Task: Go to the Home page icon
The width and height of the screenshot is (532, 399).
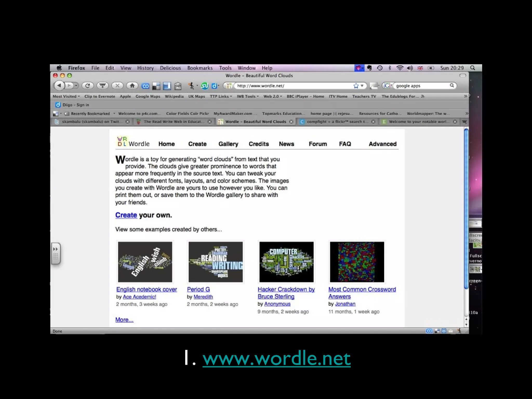Action: tap(132, 85)
